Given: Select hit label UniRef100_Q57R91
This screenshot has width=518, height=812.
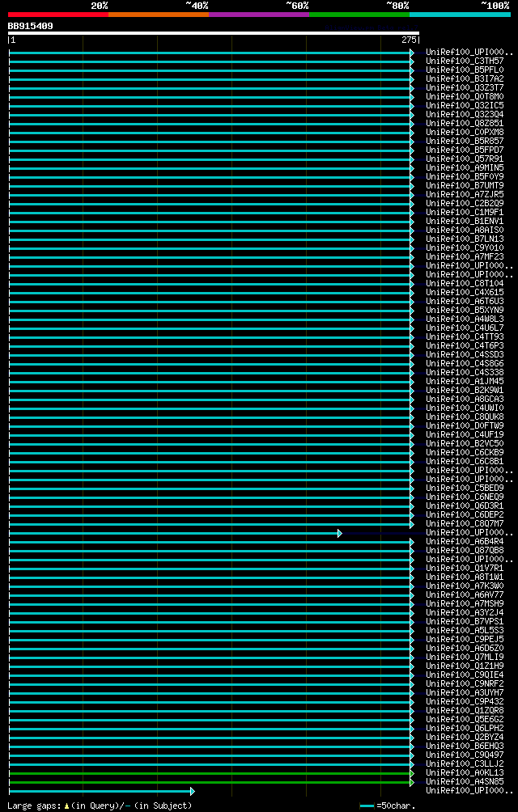Looking at the screenshot, I should tap(465, 159).
